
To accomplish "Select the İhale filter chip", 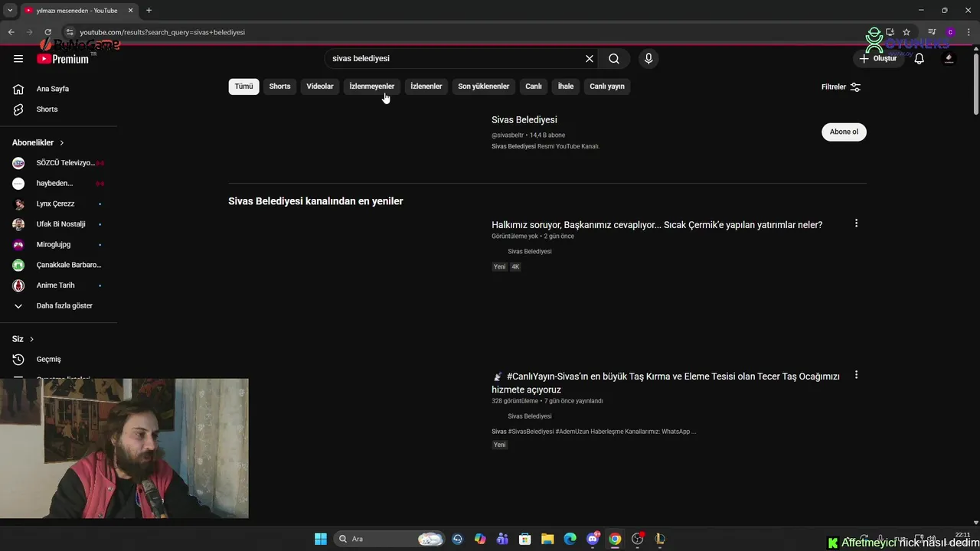I will (566, 86).
